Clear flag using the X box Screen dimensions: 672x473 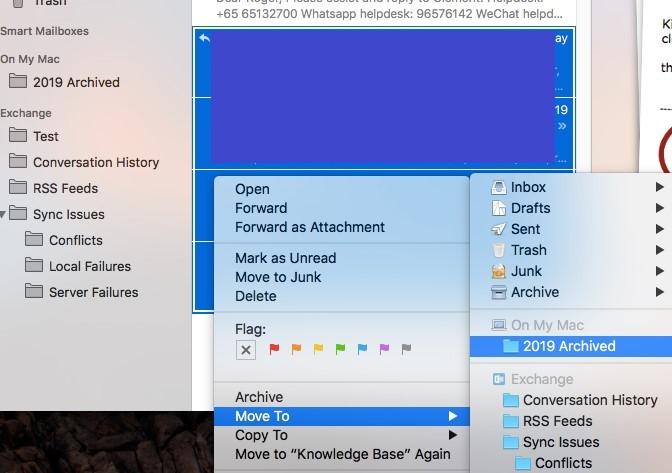click(246, 349)
